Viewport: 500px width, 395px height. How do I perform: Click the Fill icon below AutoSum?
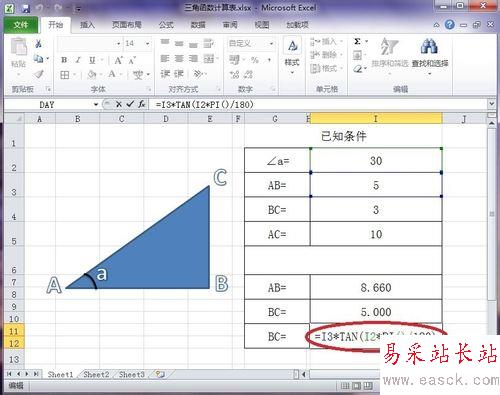tap(357, 55)
